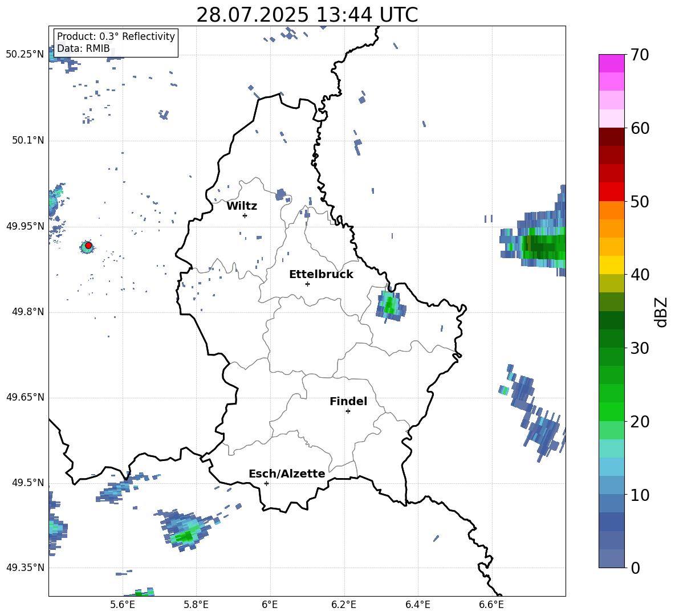675x616 pixels.
Task: Click the cross marker below Ettelbruck
Action: click(x=307, y=284)
